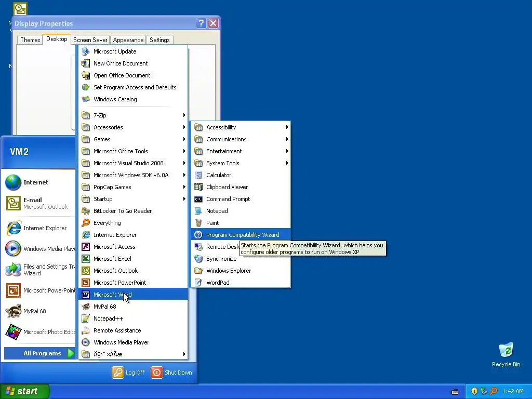Click the Shut Down button
The width and height of the screenshot is (532, 399).
pyautogui.click(x=171, y=373)
